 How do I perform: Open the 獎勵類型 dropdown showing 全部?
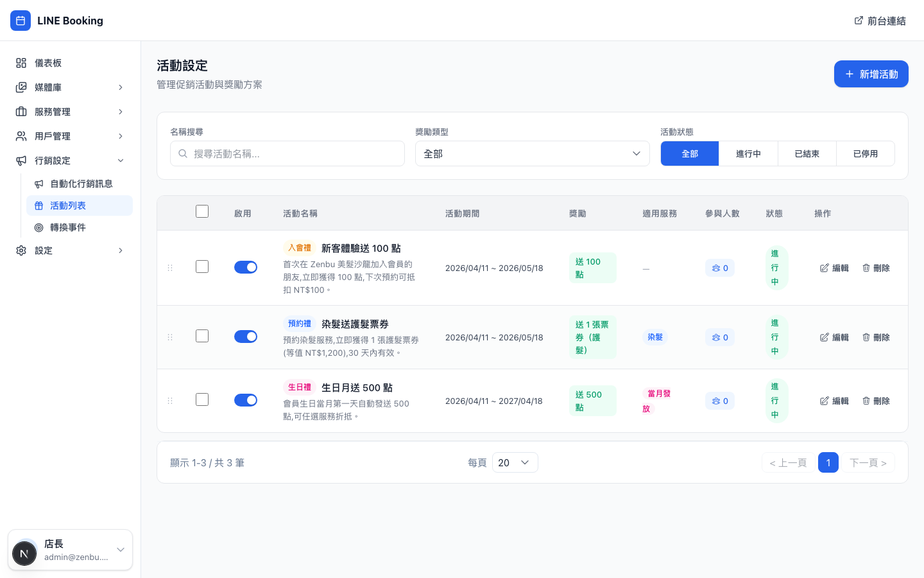(x=532, y=153)
